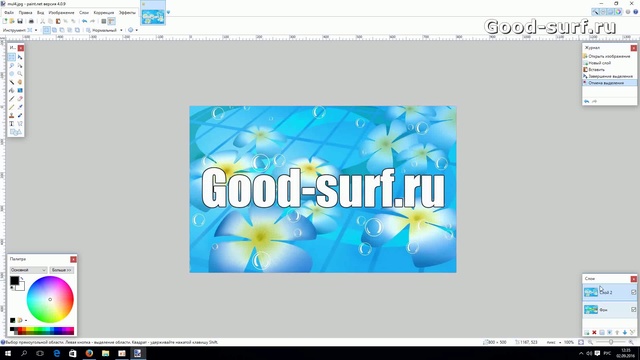
Task: Open the Изображение menu
Action: [x=61, y=13]
